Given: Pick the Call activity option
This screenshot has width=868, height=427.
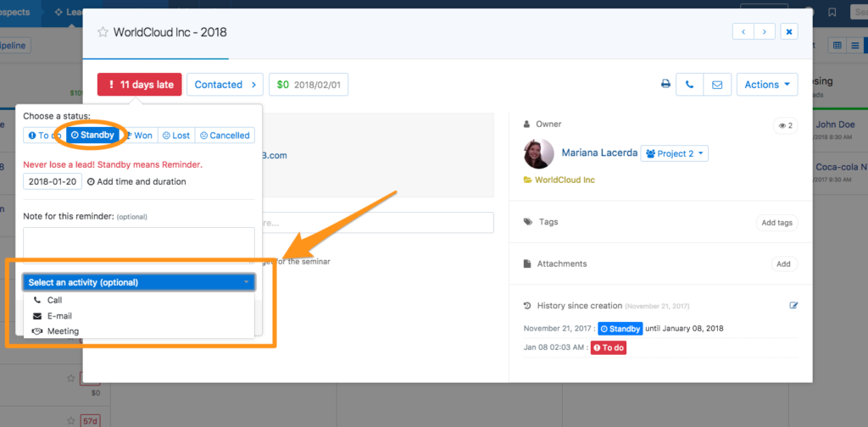Looking at the screenshot, I should 139,300.
